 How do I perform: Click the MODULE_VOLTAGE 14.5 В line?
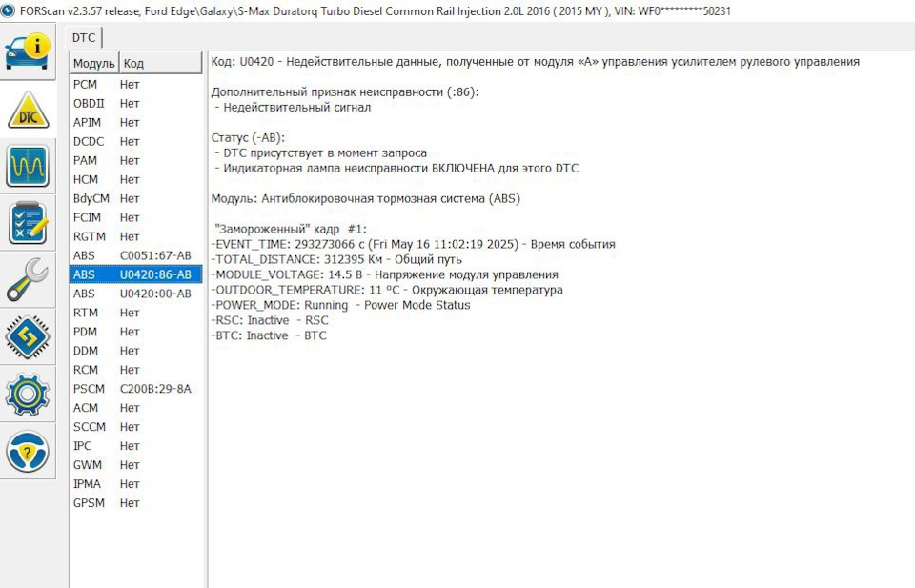tap(384, 274)
